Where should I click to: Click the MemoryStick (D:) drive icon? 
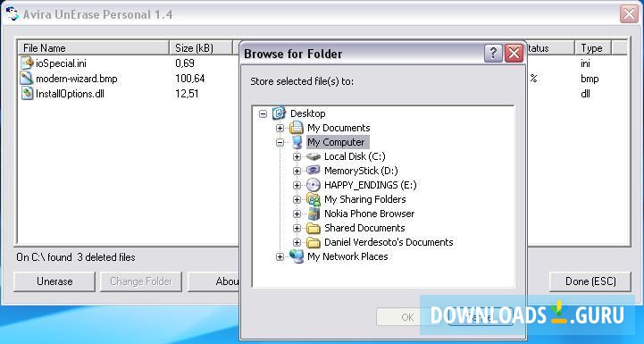313,171
